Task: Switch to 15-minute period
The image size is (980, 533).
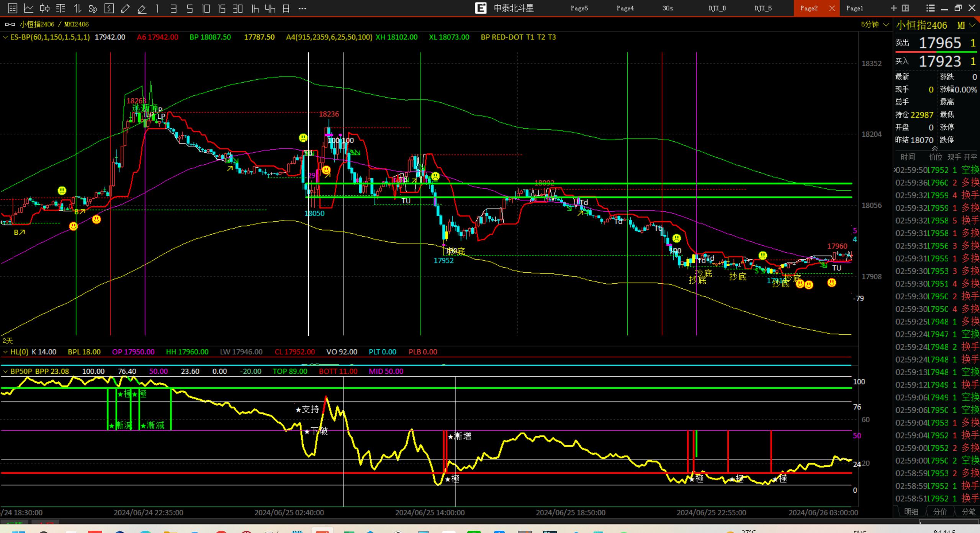Action: click(222, 8)
